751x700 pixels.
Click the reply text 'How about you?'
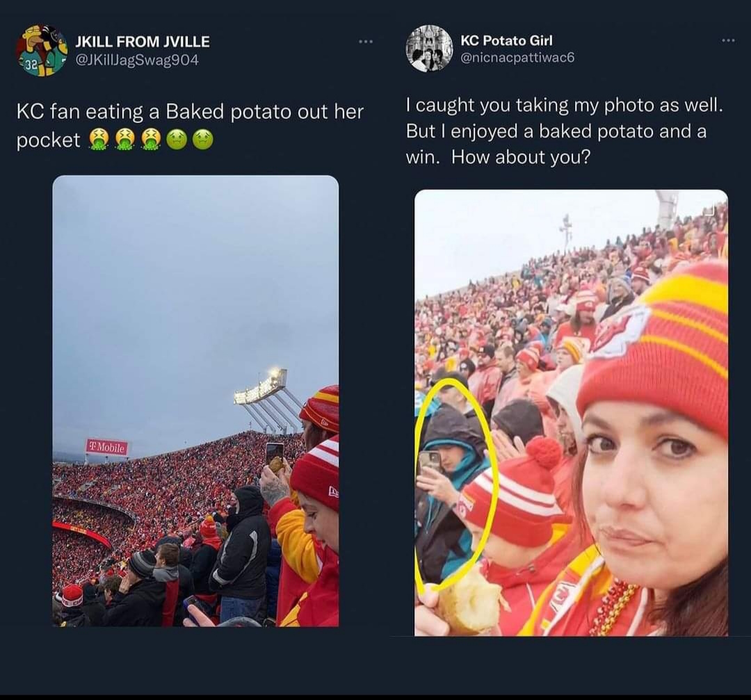tap(521, 157)
